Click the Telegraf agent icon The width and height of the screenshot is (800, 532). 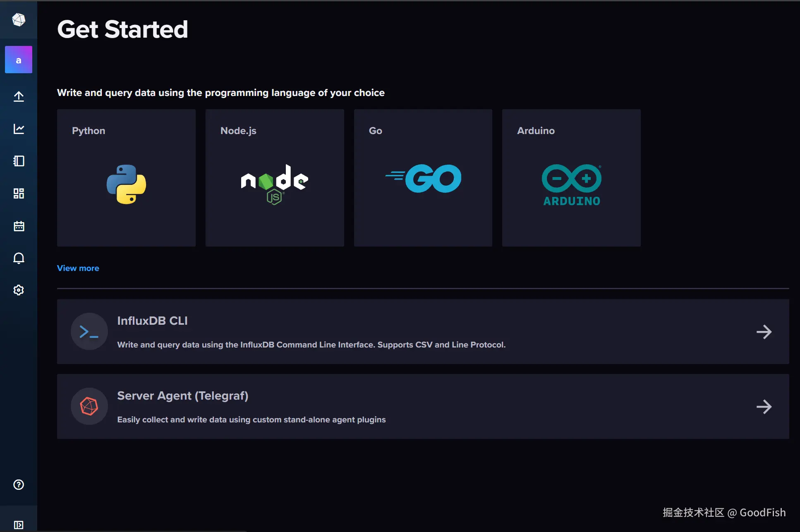(x=89, y=406)
